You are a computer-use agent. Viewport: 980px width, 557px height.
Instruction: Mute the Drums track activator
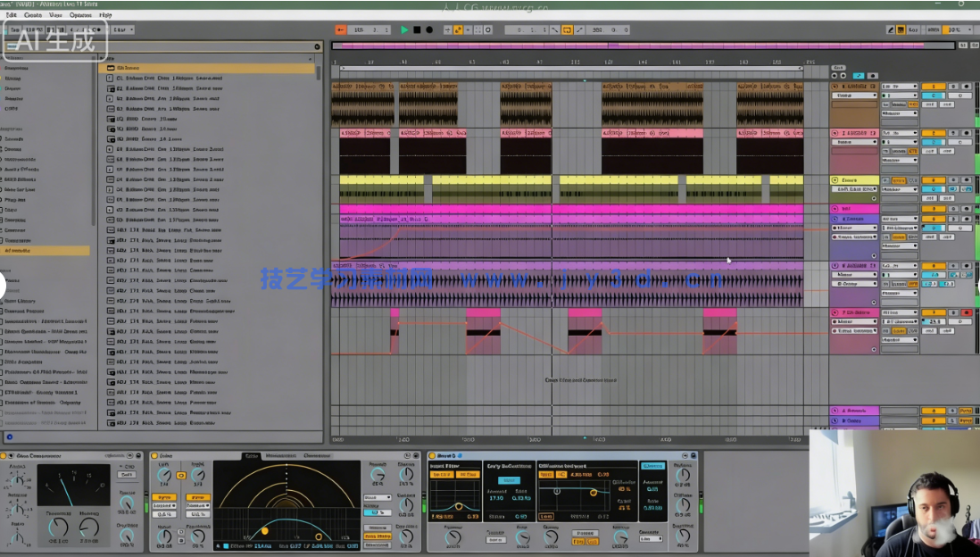(x=933, y=180)
